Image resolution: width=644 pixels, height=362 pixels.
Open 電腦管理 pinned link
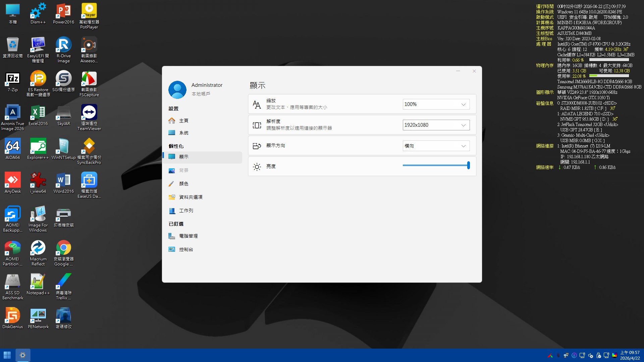[188, 236]
